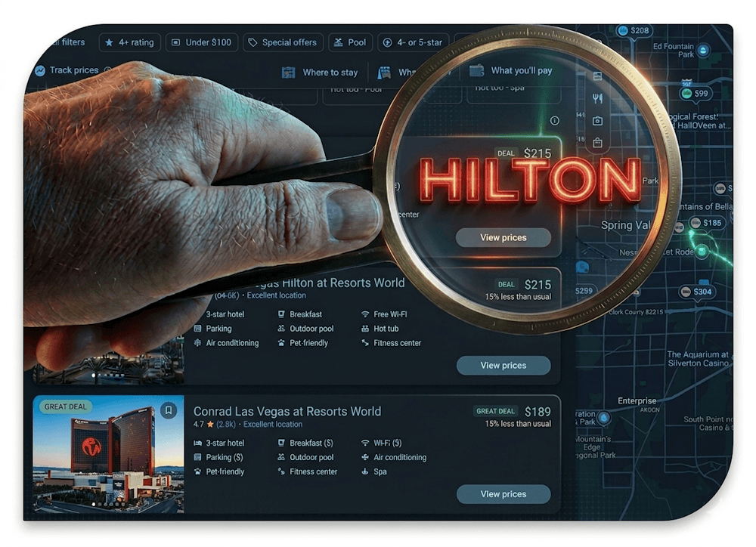
Task: Show restaurants with fork and knife map icon
Action: (x=597, y=99)
